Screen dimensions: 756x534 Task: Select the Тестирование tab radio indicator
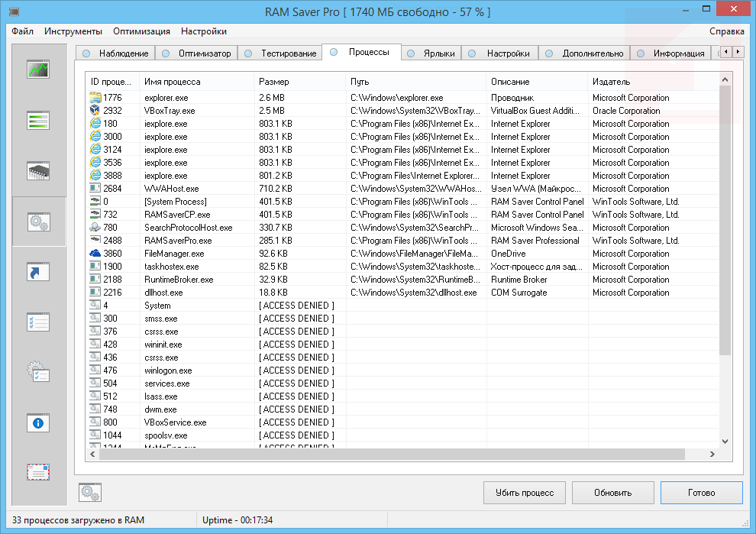[x=248, y=53]
